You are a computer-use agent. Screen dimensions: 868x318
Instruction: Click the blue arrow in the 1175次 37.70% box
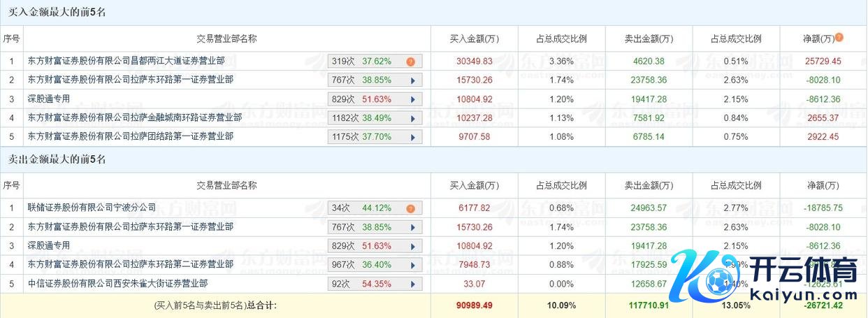point(413,137)
